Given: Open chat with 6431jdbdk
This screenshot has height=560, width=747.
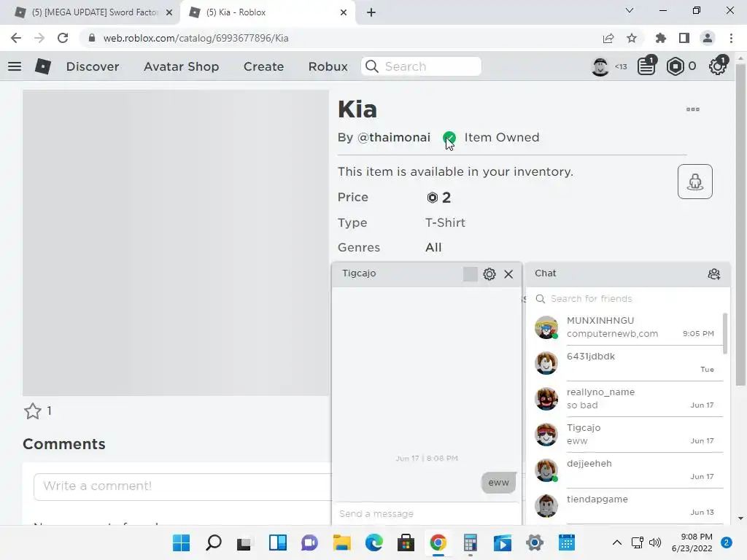Looking at the screenshot, I should tap(627, 363).
